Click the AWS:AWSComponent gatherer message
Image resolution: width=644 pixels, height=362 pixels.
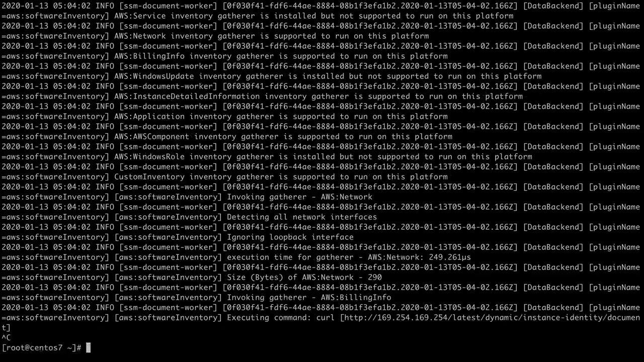coord(283,136)
